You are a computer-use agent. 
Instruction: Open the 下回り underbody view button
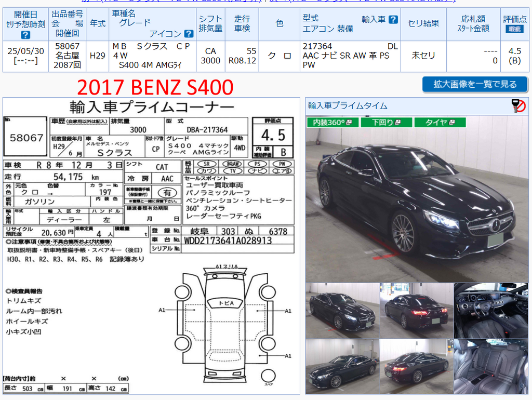(x=387, y=122)
